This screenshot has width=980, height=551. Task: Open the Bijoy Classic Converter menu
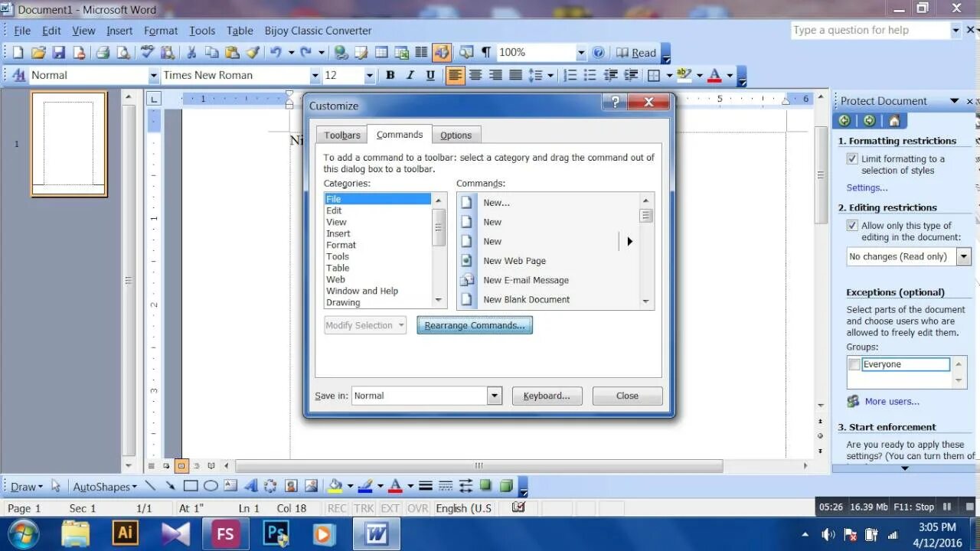coord(318,31)
